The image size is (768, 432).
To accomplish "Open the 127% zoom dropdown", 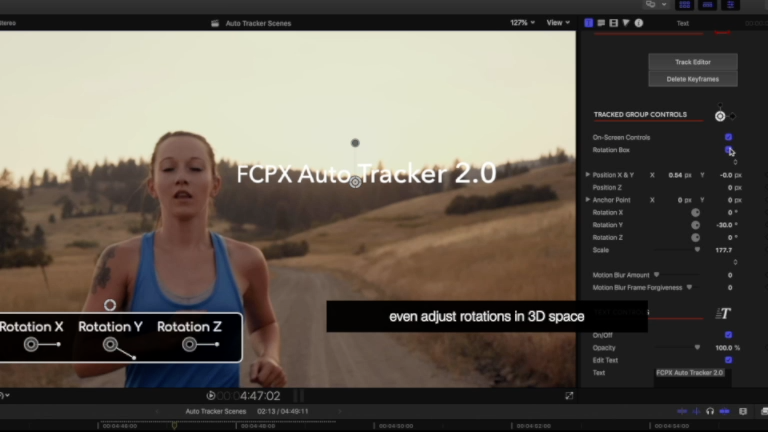I will pyautogui.click(x=522, y=23).
